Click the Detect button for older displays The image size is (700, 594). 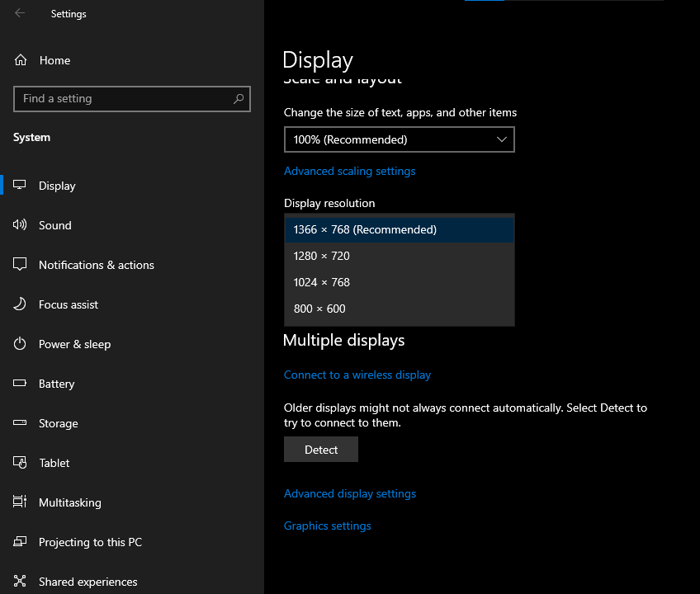click(x=320, y=450)
